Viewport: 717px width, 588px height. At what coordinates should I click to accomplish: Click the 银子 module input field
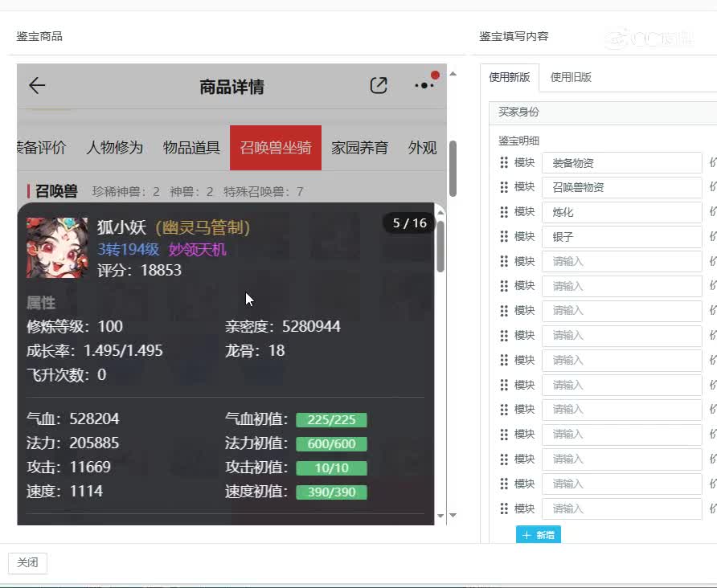coord(621,236)
